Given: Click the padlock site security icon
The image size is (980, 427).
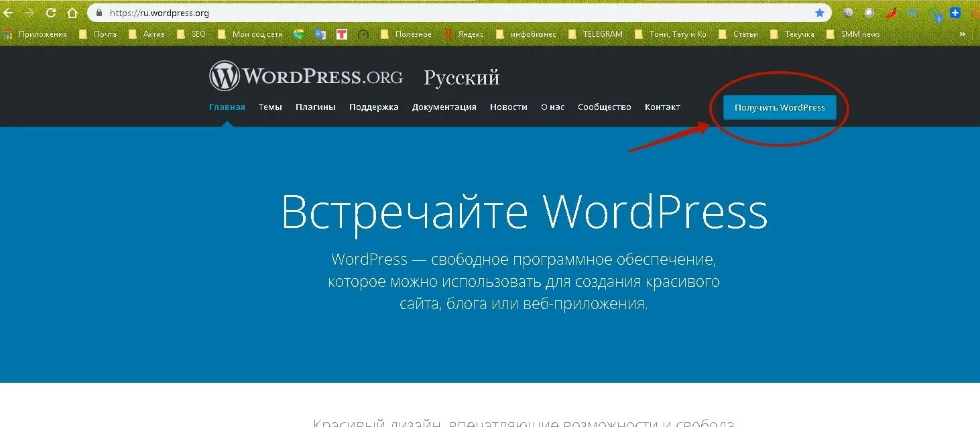Looking at the screenshot, I should click(x=99, y=13).
